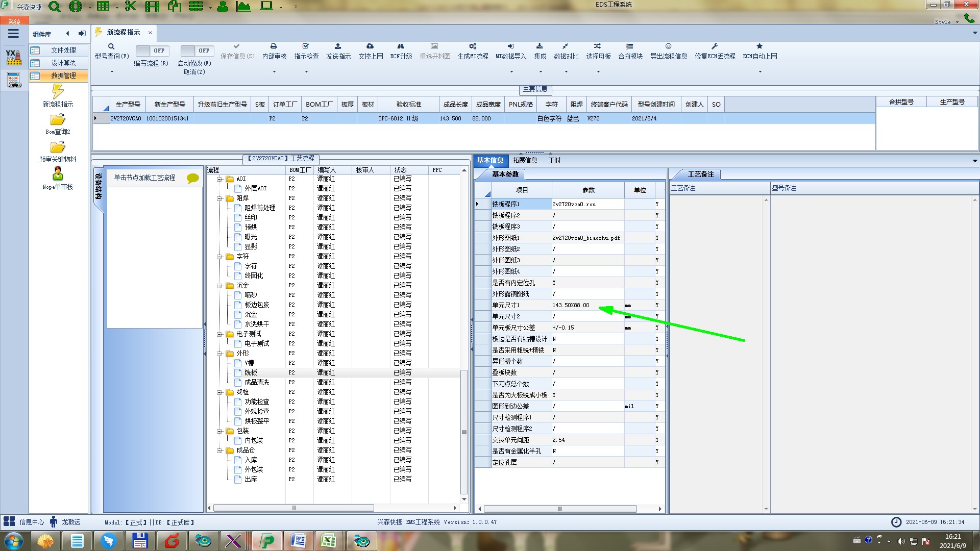Select 数据管理 in component library
Viewport: 980px width, 551px height.
(63, 76)
